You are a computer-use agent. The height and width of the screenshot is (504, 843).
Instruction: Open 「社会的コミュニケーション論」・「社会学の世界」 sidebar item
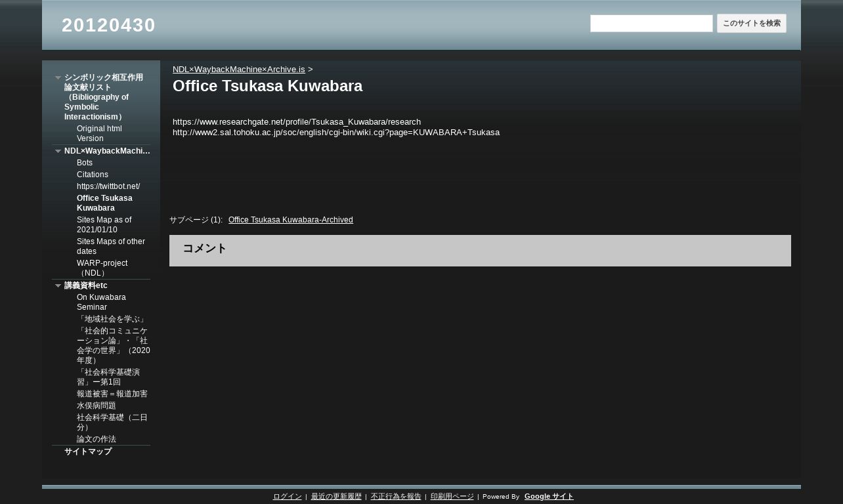(x=114, y=345)
